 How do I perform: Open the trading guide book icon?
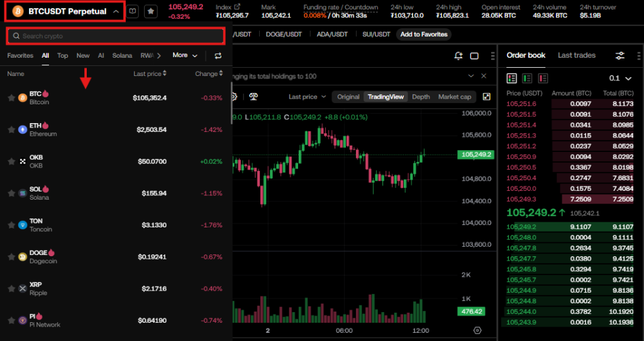pyautogui.click(x=132, y=11)
